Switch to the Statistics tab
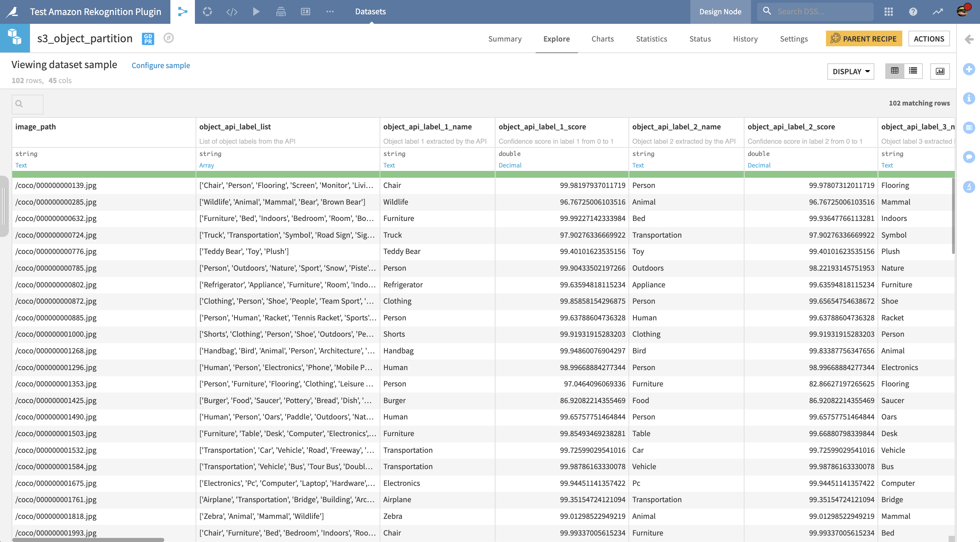Screen dimensions: 980x542 (x=651, y=38)
